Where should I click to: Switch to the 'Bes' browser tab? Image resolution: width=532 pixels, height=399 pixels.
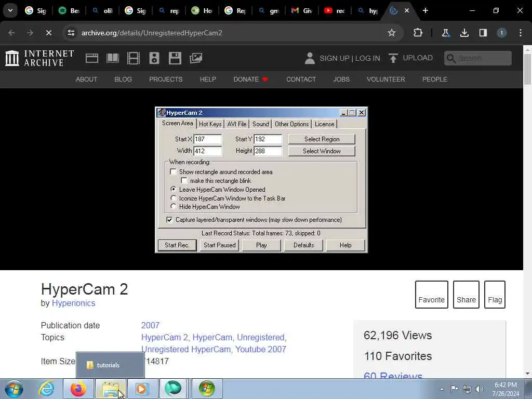69,10
